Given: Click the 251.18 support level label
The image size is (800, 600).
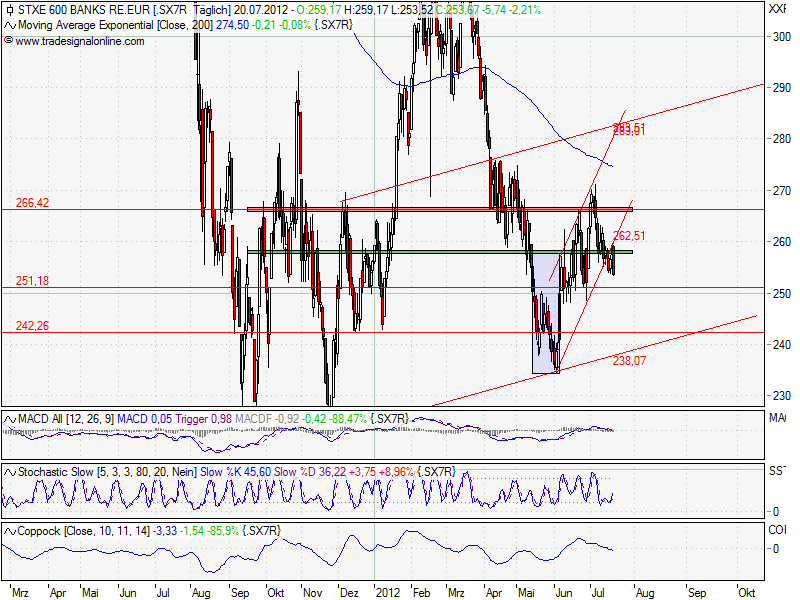Looking at the screenshot, I should [x=32, y=281].
